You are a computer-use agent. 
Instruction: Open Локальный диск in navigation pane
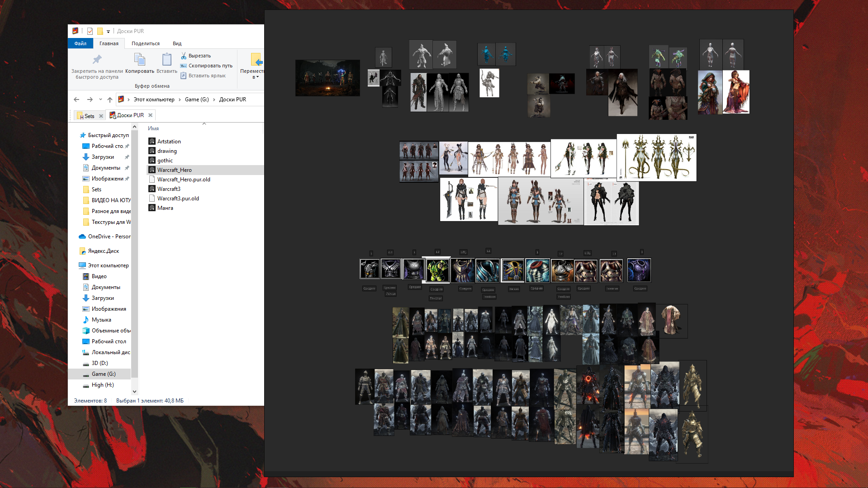pyautogui.click(x=106, y=352)
